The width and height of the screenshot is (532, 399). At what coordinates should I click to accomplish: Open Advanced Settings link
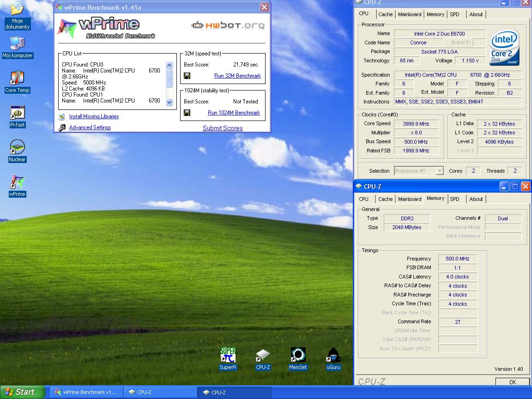click(90, 127)
